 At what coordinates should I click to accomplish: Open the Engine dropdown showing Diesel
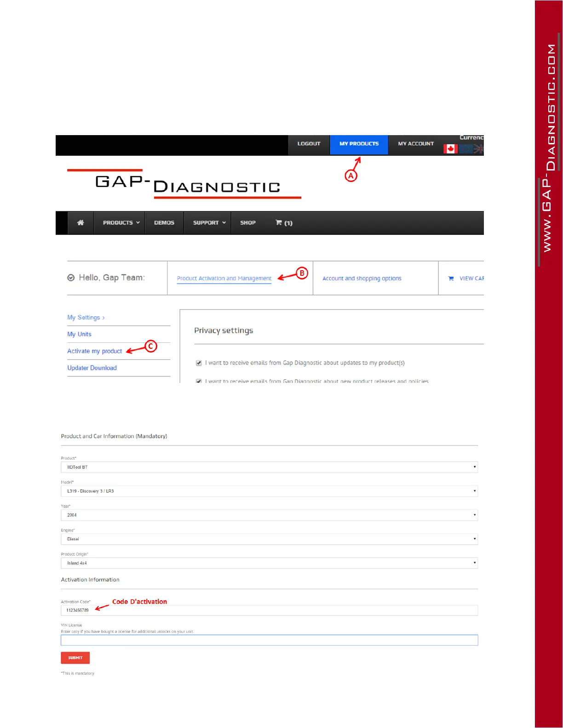click(x=270, y=539)
